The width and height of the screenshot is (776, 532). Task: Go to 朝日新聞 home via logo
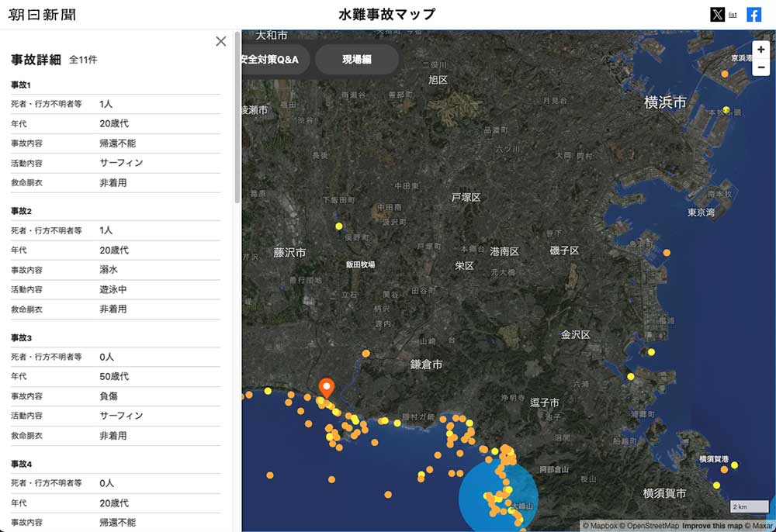coord(42,14)
